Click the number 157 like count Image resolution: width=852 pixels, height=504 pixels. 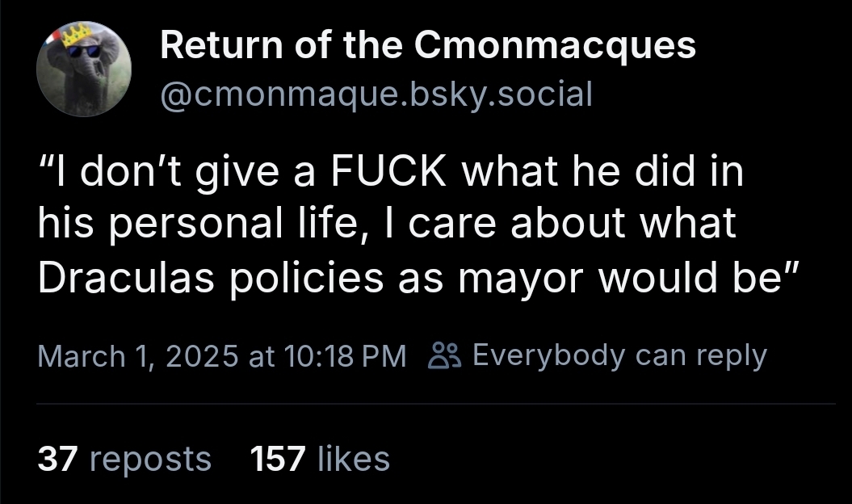(x=278, y=460)
